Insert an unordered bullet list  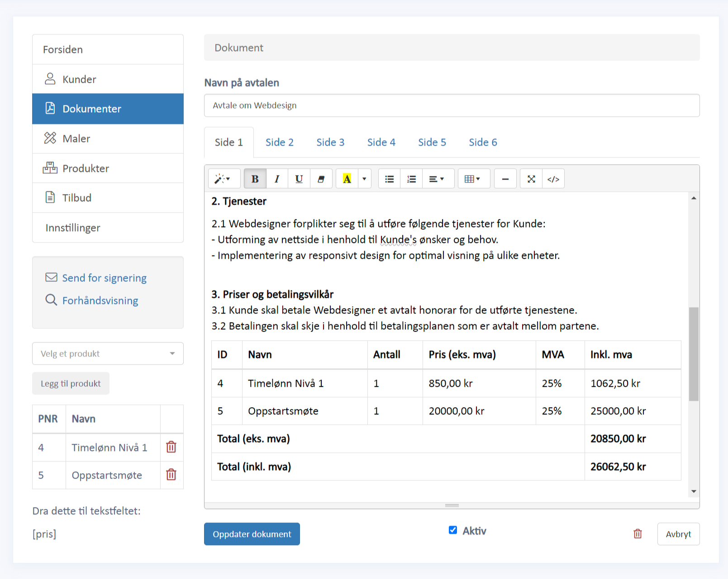point(390,179)
